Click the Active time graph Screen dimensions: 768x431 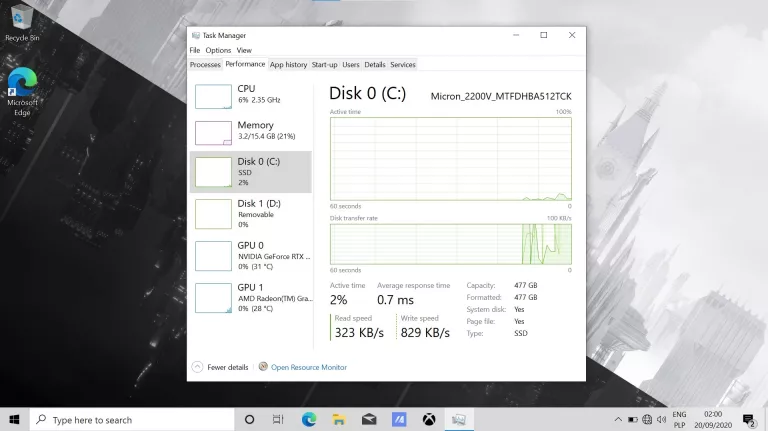pyautogui.click(x=451, y=159)
